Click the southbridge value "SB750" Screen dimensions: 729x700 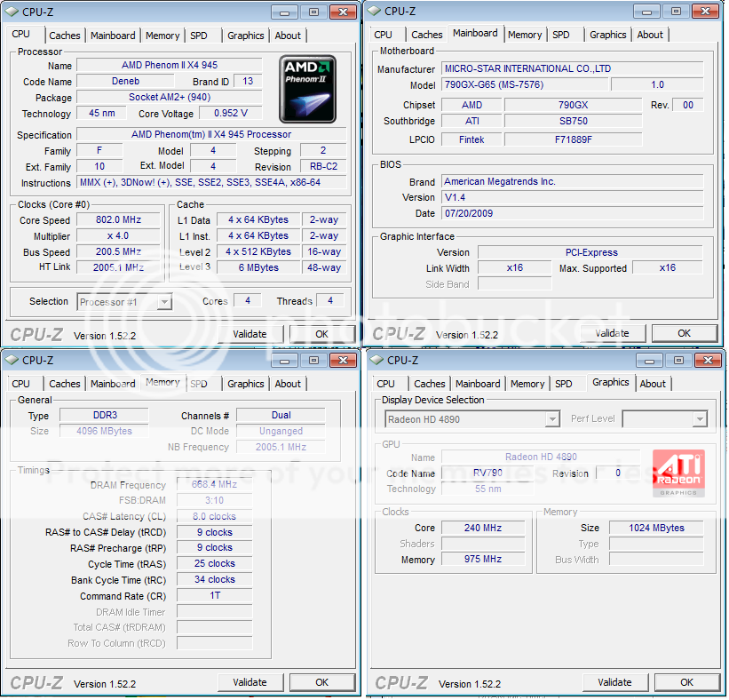574,121
